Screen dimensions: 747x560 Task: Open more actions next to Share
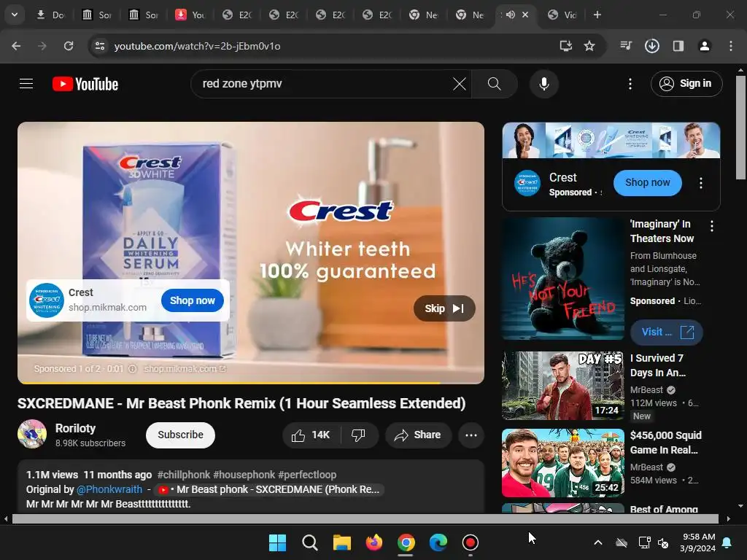[x=471, y=435]
